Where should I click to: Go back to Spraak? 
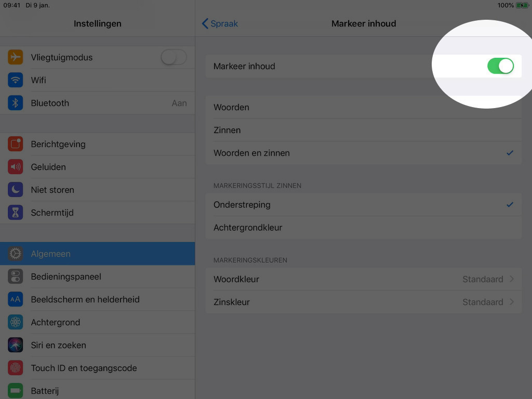(220, 23)
